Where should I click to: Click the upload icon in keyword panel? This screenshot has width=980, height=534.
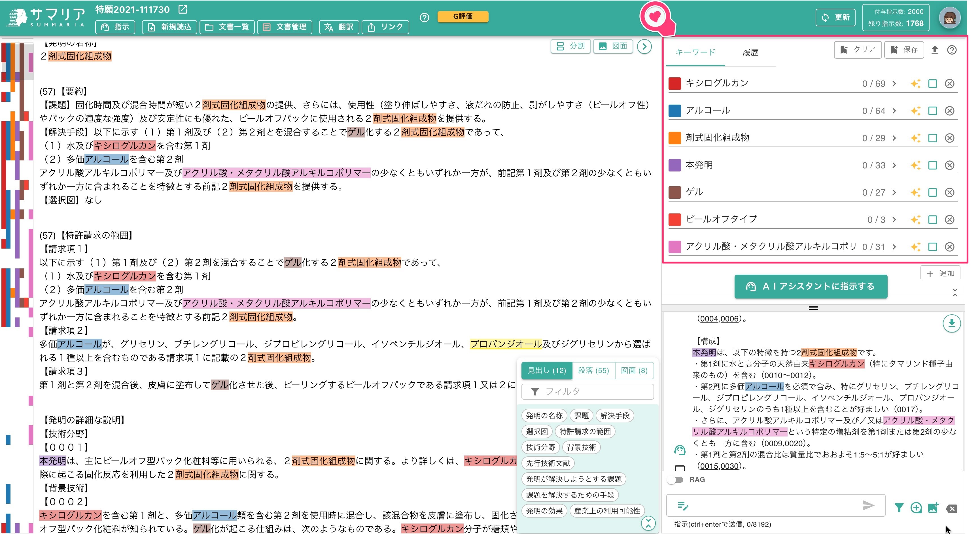pos(935,50)
